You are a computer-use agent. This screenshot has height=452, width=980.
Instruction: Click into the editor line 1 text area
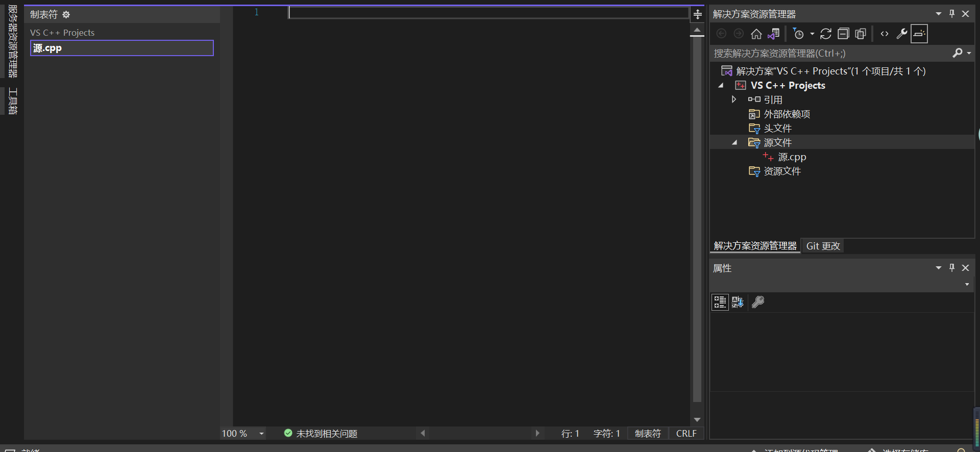coord(488,12)
